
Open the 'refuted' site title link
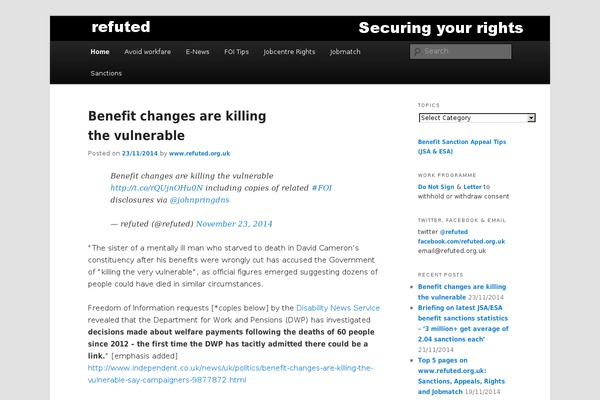120,27
